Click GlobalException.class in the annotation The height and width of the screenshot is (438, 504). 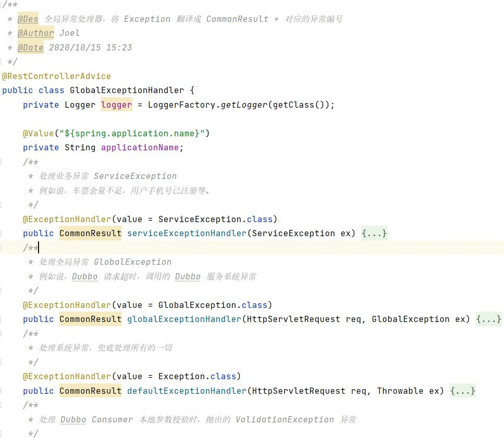(212, 305)
